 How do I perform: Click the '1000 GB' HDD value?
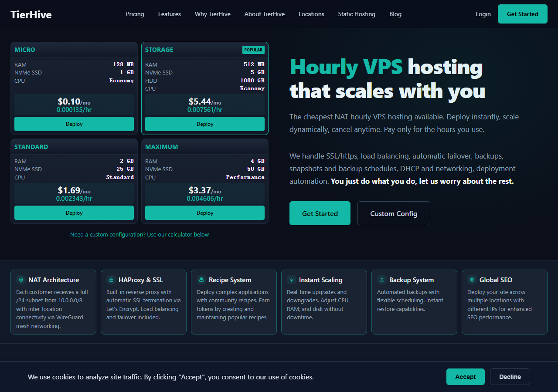(x=252, y=81)
